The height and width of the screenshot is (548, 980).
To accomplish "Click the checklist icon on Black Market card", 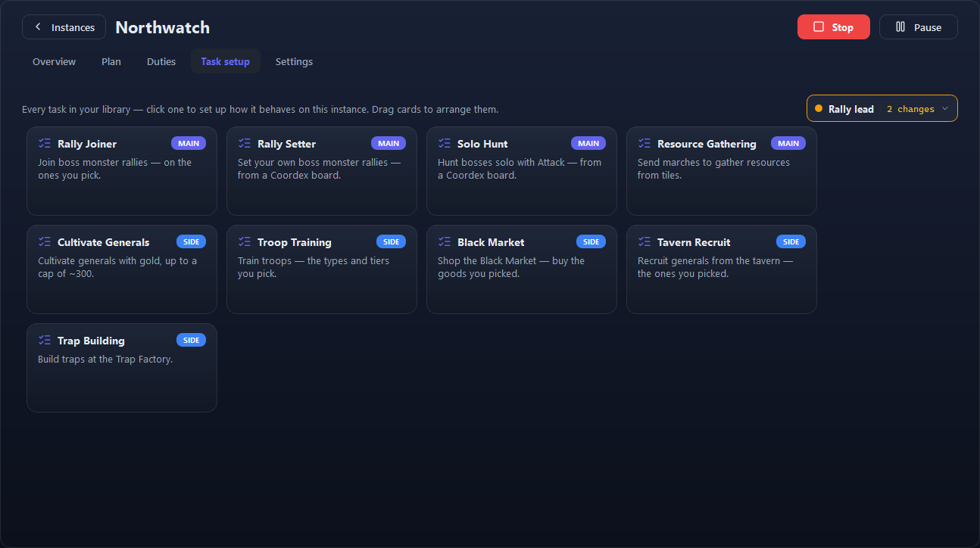I will pos(445,241).
